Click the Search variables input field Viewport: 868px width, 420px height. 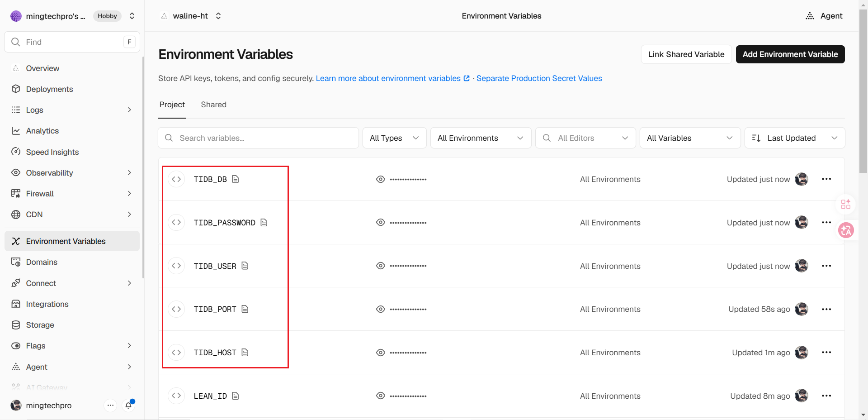(258, 138)
